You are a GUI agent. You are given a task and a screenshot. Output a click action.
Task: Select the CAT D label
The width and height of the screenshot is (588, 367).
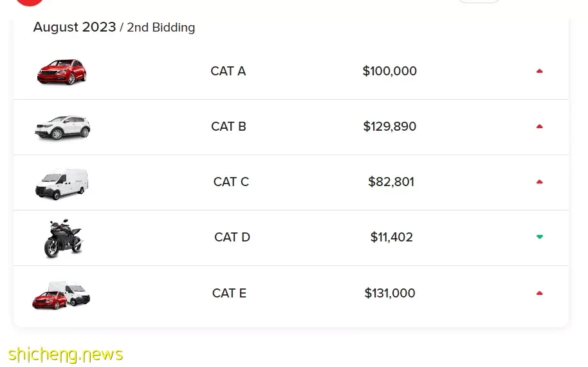click(232, 237)
